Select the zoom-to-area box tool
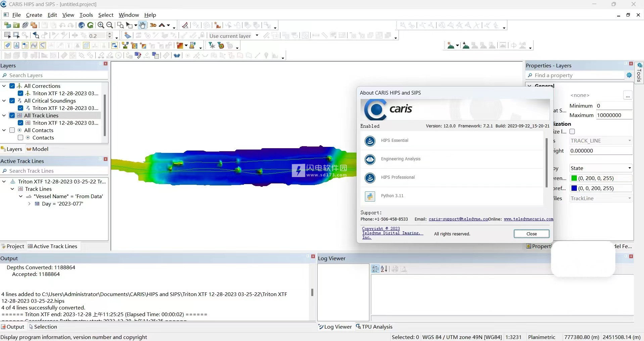This screenshot has width=644, height=341. [x=120, y=25]
